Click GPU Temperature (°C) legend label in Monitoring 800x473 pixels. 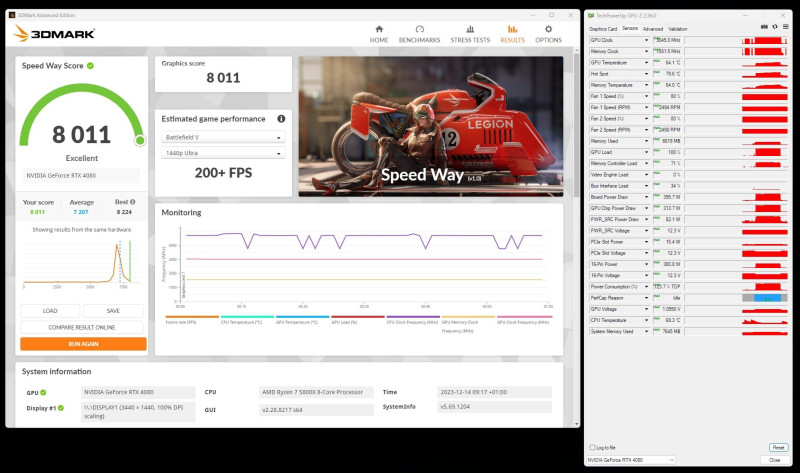[x=296, y=322]
